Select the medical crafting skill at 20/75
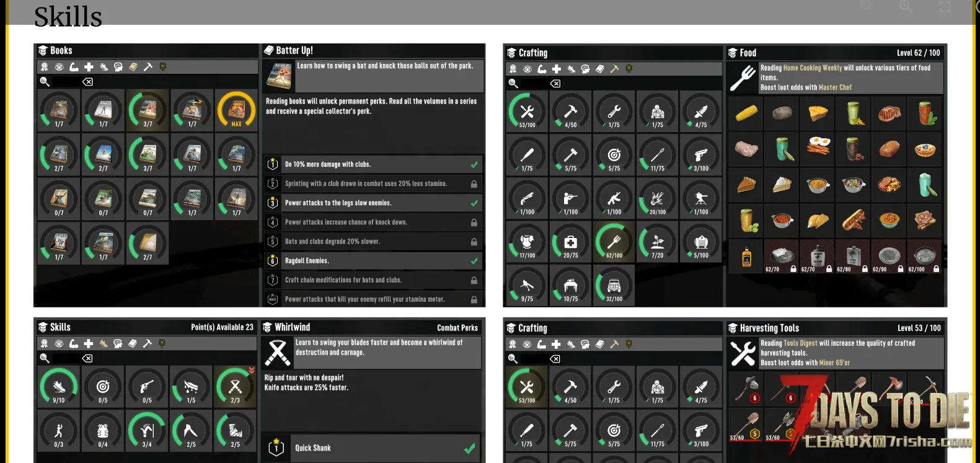The image size is (980, 463). click(x=570, y=242)
